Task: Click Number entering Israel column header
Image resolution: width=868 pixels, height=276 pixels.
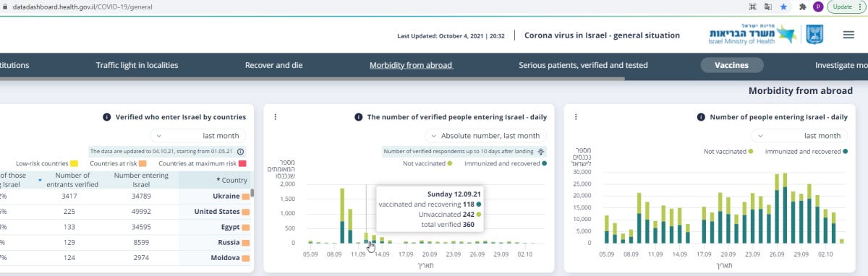Action: coord(140,180)
